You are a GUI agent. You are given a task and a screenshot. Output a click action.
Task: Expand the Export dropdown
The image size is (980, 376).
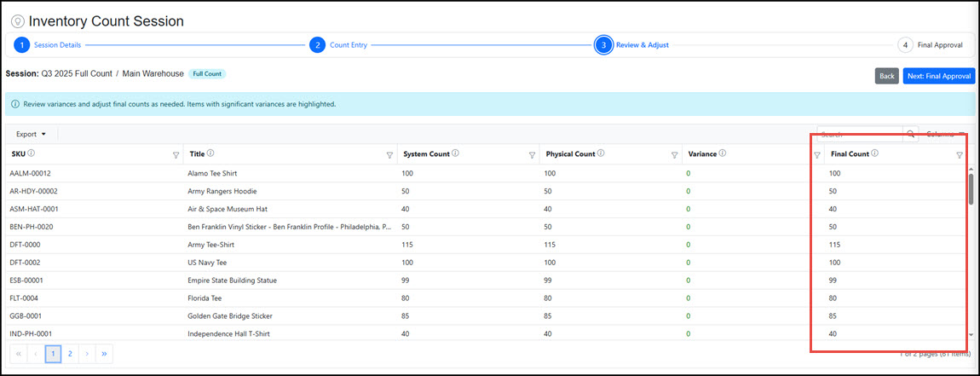31,134
